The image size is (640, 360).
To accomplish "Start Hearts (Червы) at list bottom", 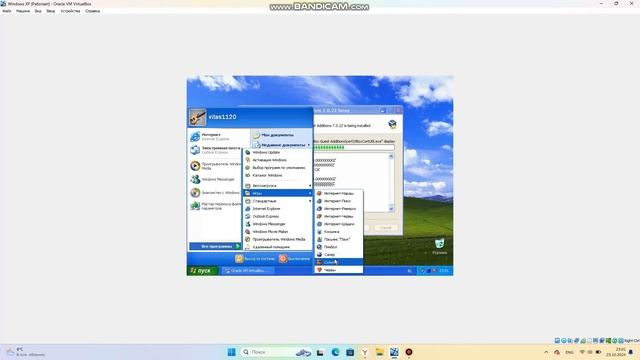I will pos(338,270).
